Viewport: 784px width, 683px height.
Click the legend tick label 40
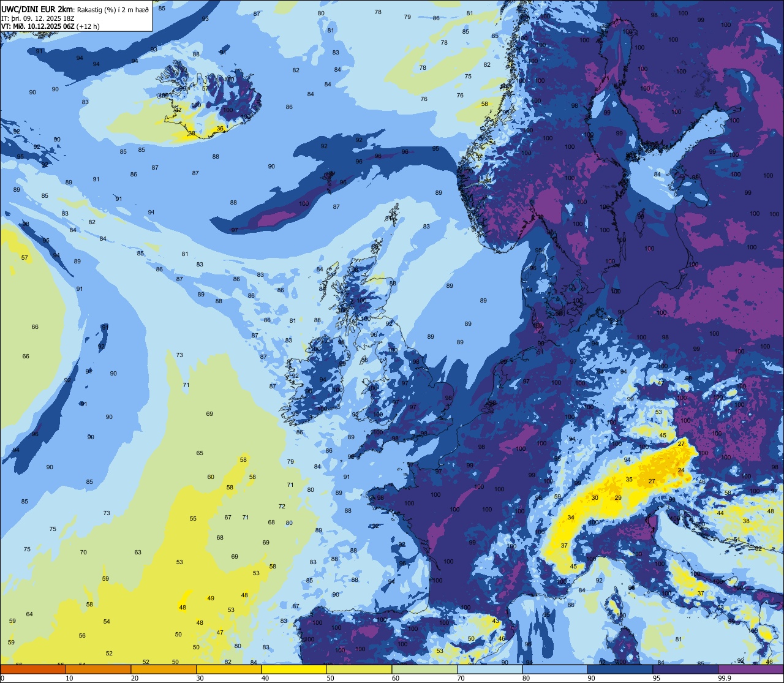point(265,678)
